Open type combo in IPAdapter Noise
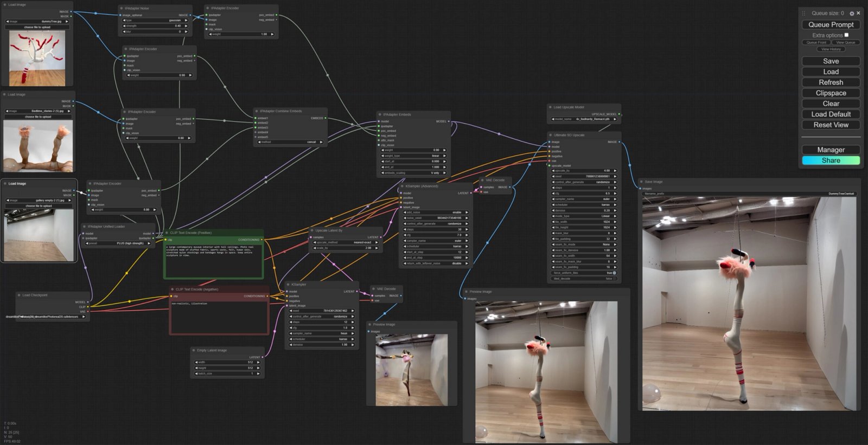This screenshot has width=868, height=445. (x=155, y=20)
